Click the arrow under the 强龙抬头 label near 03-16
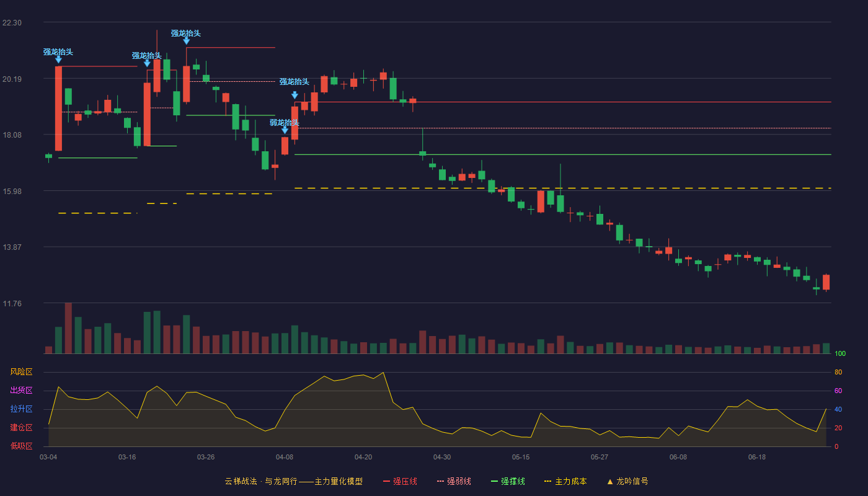This screenshot has height=496, width=868. [x=147, y=63]
